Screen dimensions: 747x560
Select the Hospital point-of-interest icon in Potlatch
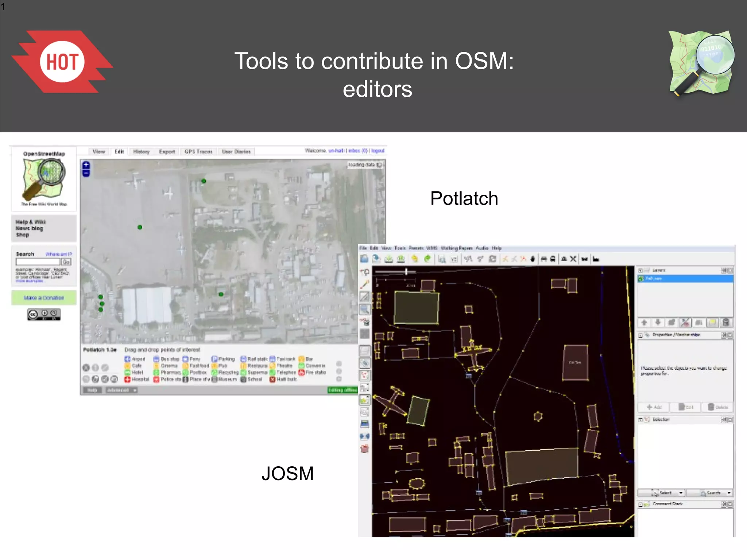[127, 380]
